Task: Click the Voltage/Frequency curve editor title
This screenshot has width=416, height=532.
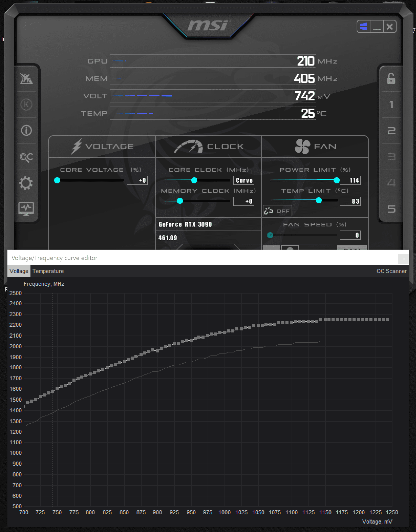Action: pos(55,258)
